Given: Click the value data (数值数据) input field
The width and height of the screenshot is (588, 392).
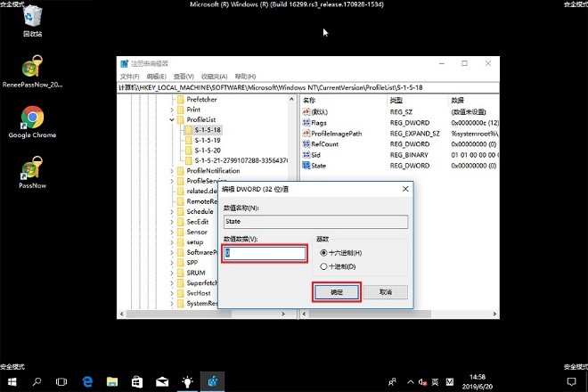Looking at the screenshot, I should click(265, 253).
